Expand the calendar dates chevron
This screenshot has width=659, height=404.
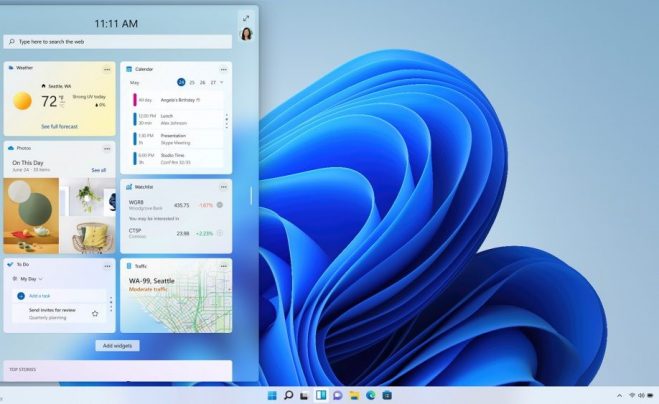(222, 82)
